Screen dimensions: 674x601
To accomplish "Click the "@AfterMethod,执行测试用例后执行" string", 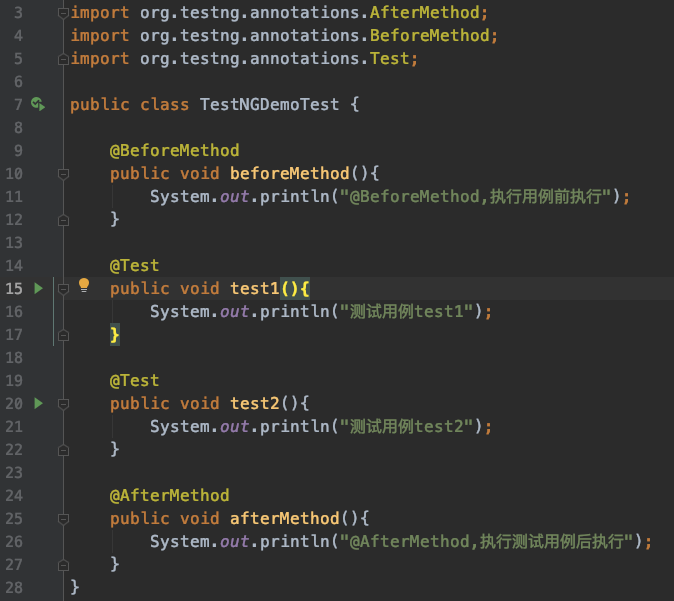I will 487,541.
